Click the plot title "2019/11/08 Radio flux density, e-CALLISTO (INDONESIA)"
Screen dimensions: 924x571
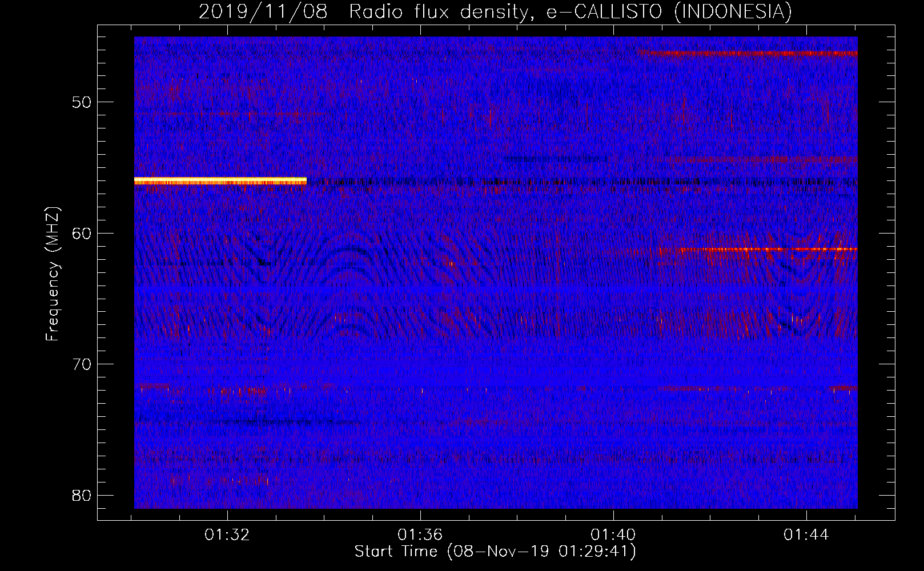(495, 11)
